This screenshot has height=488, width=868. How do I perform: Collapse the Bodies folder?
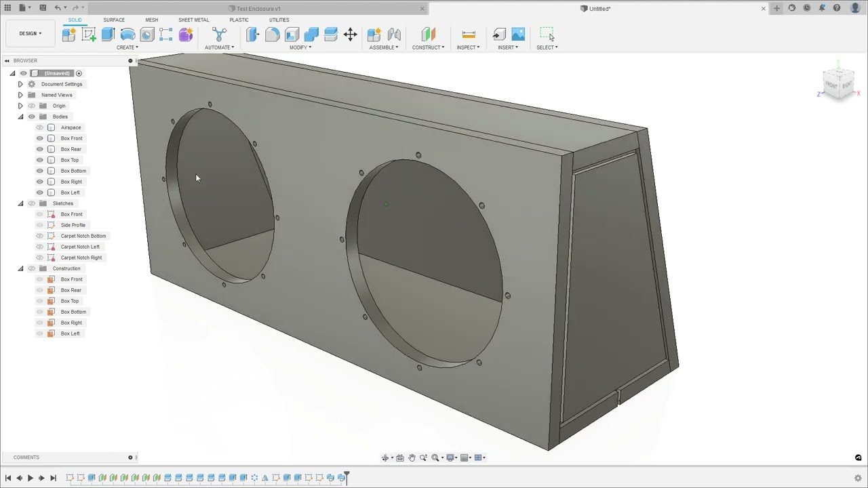(20, 117)
